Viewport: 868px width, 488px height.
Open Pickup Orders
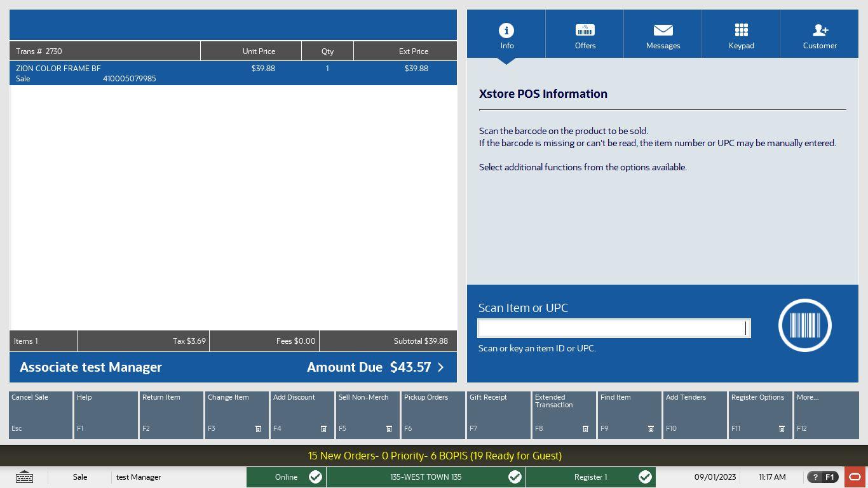coord(433,415)
